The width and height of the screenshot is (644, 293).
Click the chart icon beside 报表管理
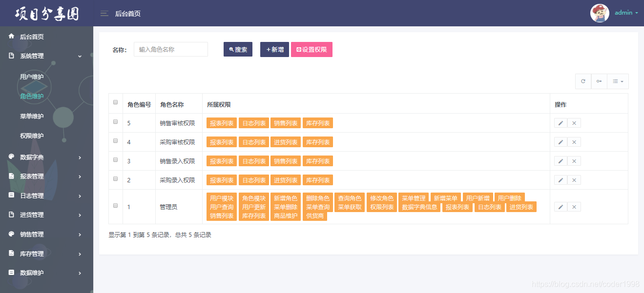11,176
